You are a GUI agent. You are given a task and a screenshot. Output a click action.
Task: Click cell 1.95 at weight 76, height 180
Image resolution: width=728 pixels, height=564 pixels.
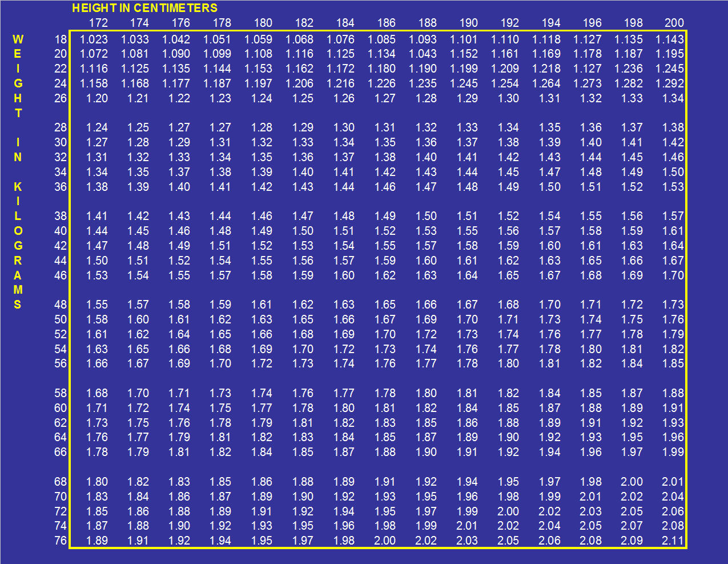[262, 541]
